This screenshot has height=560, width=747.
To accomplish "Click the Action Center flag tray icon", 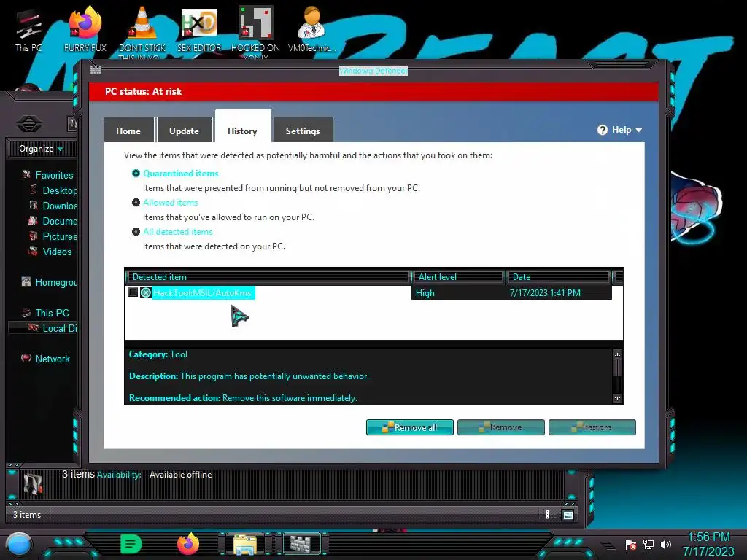I will click(x=631, y=544).
